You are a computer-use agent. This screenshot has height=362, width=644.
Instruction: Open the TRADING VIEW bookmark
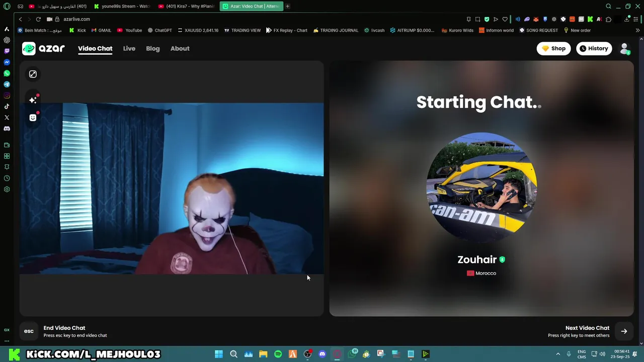point(242,30)
